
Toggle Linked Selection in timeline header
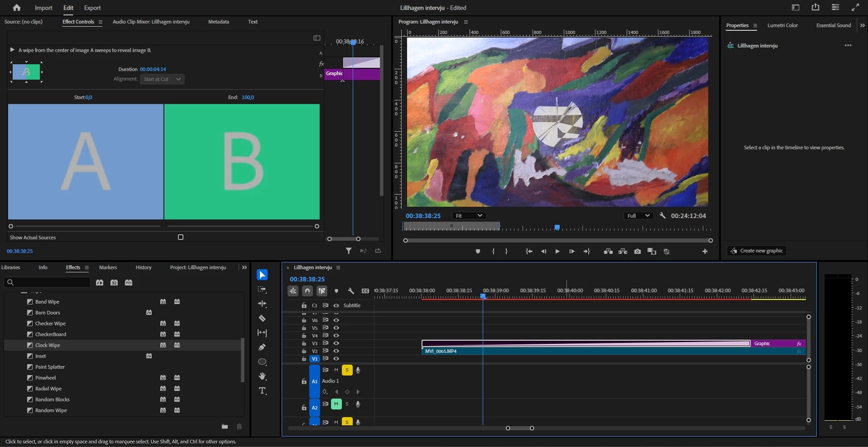click(x=322, y=291)
